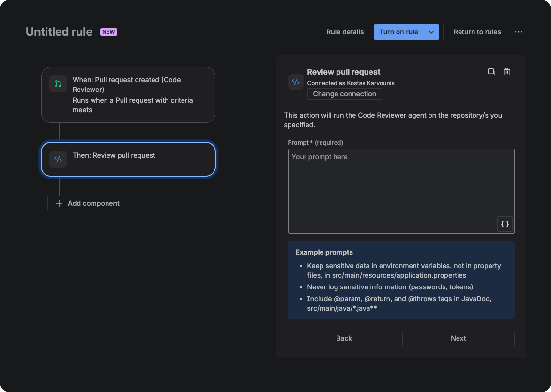
Task: Open the three-dot more options menu
Action: (519, 32)
